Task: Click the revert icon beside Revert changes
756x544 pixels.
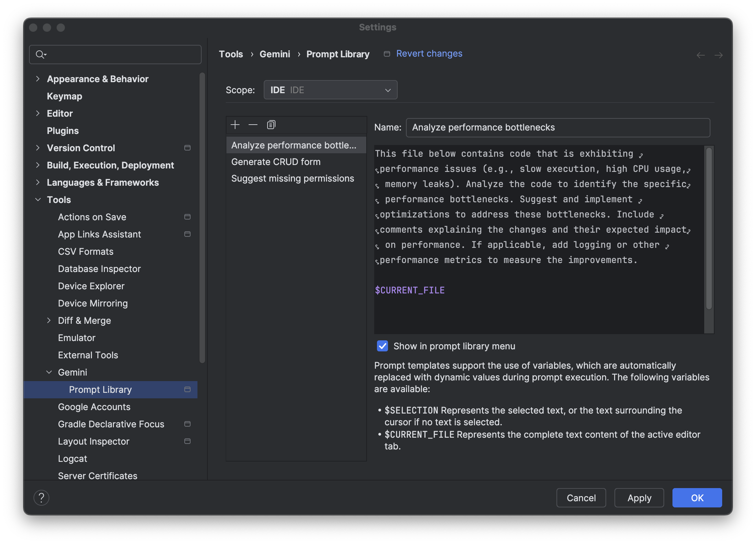Action: pos(386,54)
